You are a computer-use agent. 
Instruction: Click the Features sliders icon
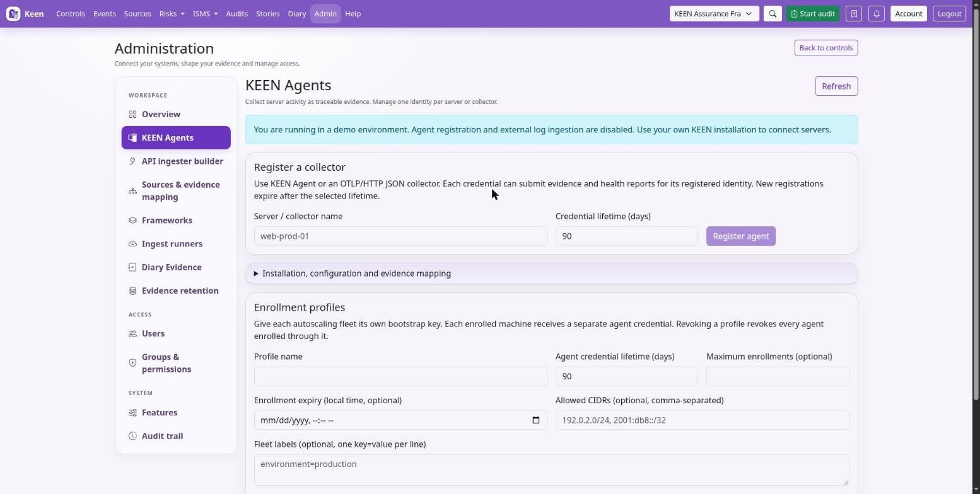tap(132, 413)
